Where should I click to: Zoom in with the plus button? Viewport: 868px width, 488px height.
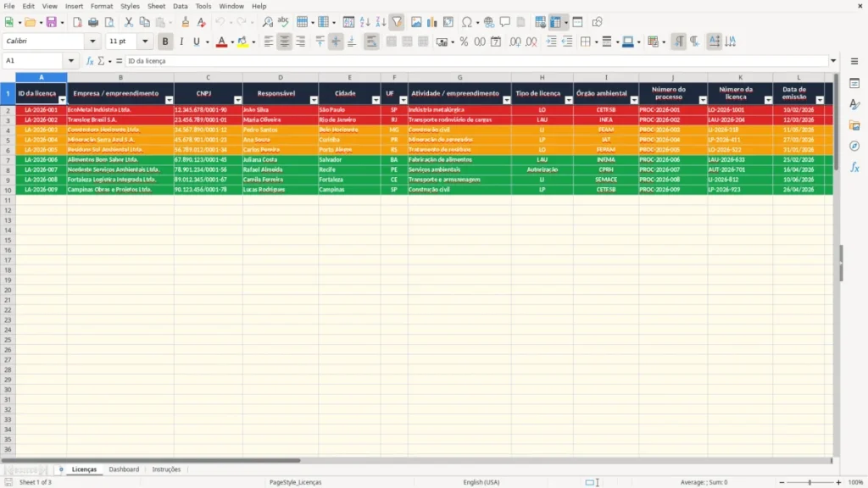838,482
